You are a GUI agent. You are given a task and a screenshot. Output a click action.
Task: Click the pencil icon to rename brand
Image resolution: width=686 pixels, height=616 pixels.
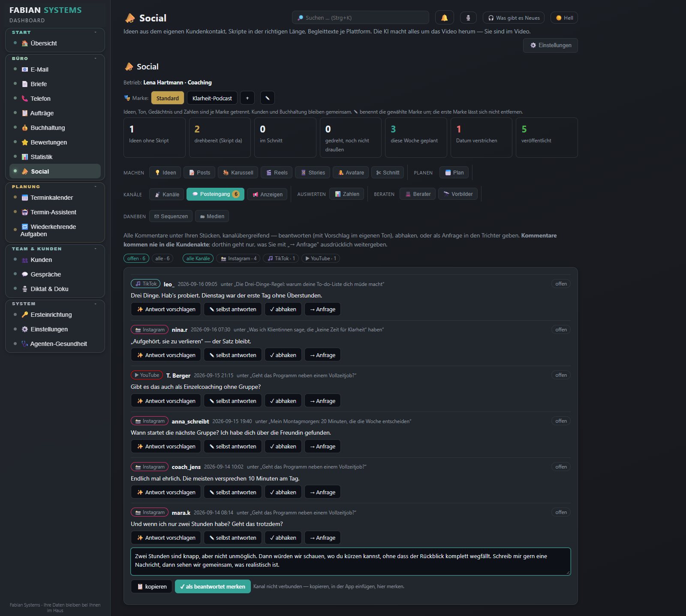tap(267, 98)
